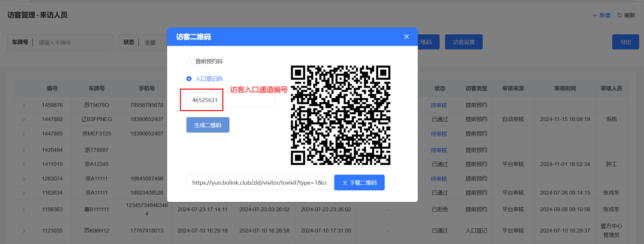Click the 已拒绝 status cell
The width and height of the screenshot is (644, 244).
click(x=440, y=209)
